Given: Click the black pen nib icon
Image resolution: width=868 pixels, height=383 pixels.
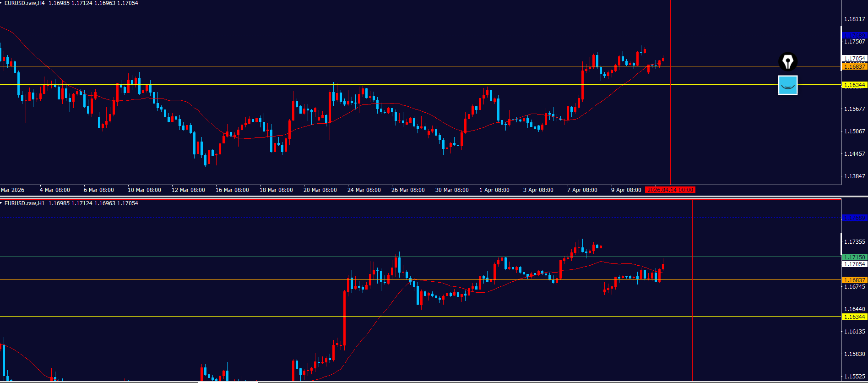Looking at the screenshot, I should coord(787,61).
